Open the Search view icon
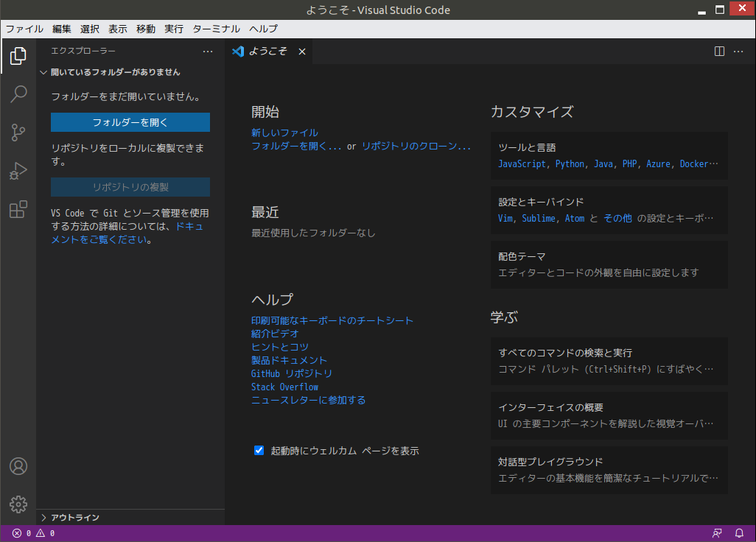The height and width of the screenshot is (542, 756). coord(18,94)
